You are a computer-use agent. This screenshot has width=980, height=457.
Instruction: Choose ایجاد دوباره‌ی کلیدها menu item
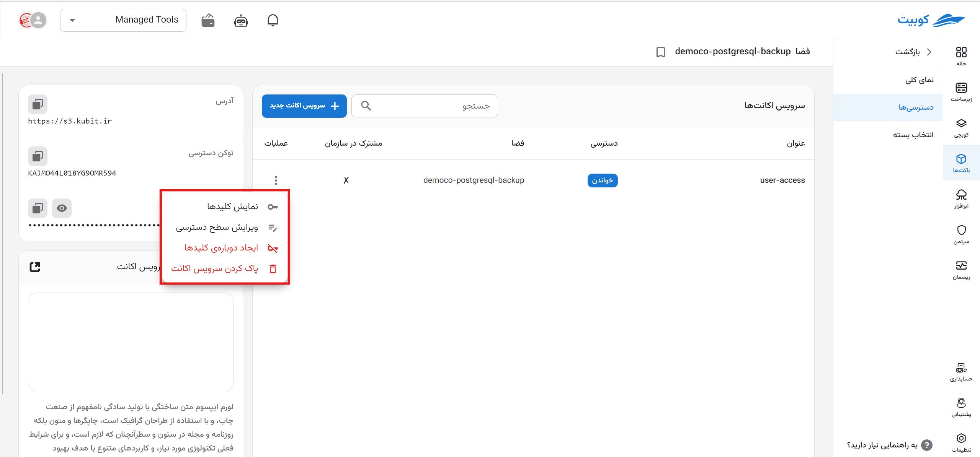coord(225,248)
